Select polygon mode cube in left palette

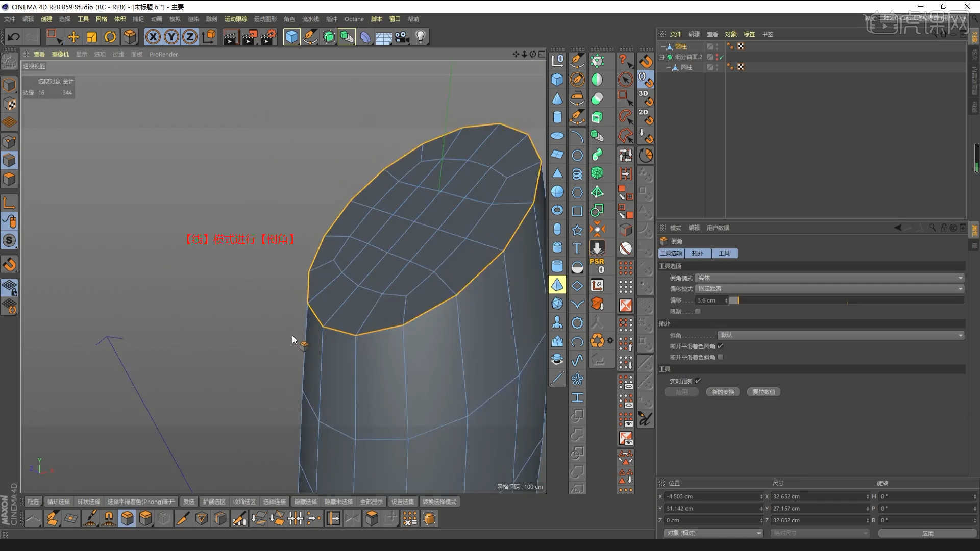point(10,179)
